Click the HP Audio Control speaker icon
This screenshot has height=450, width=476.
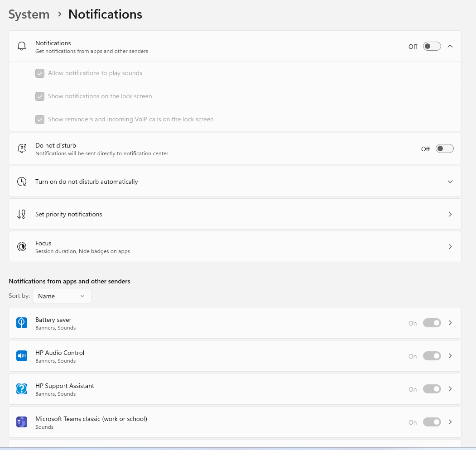click(x=22, y=356)
